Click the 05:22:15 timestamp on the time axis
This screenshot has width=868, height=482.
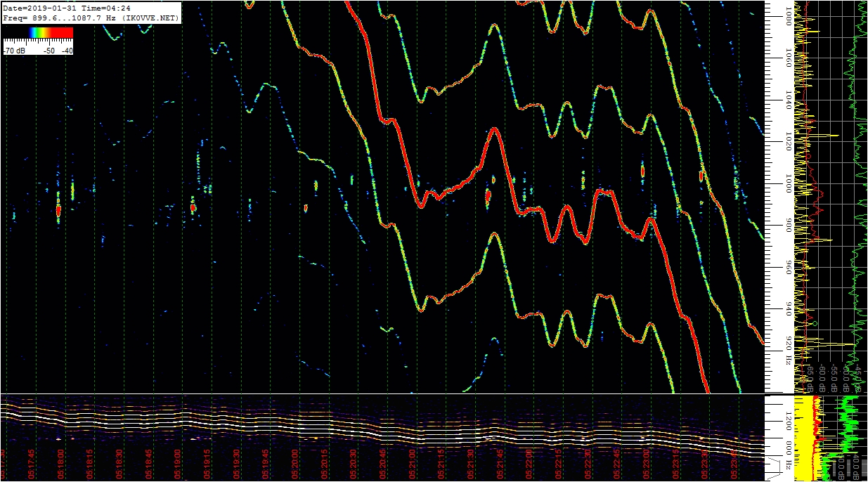click(559, 464)
